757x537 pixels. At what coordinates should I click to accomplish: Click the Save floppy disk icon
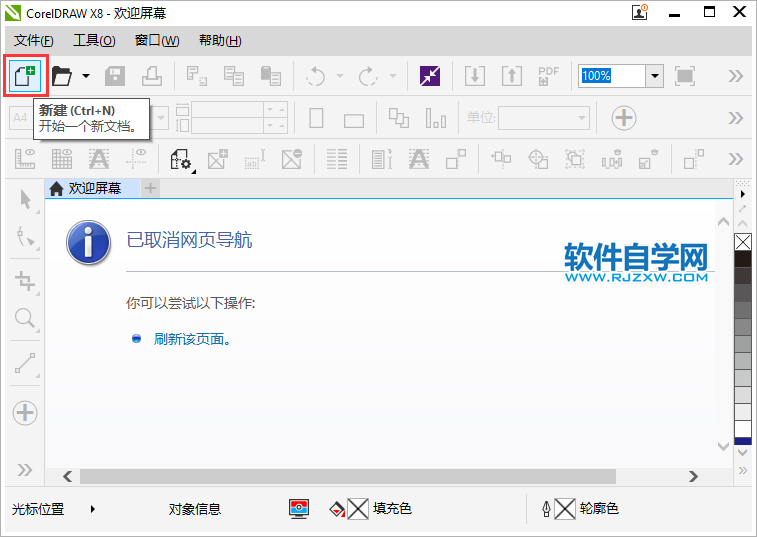click(x=115, y=76)
